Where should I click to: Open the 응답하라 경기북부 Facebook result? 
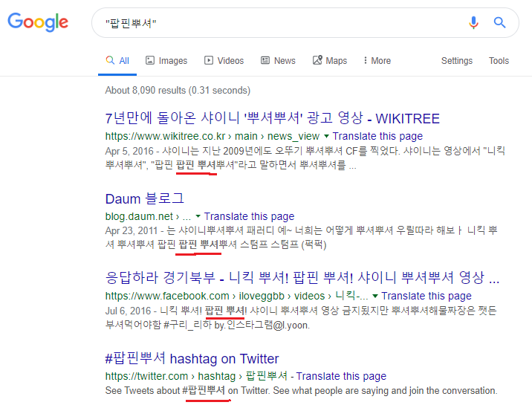tap(302, 278)
